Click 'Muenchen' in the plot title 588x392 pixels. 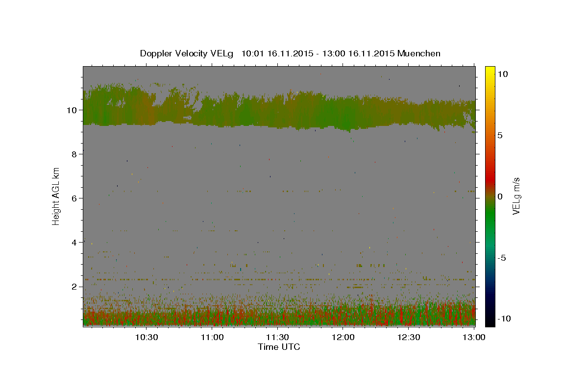click(419, 53)
